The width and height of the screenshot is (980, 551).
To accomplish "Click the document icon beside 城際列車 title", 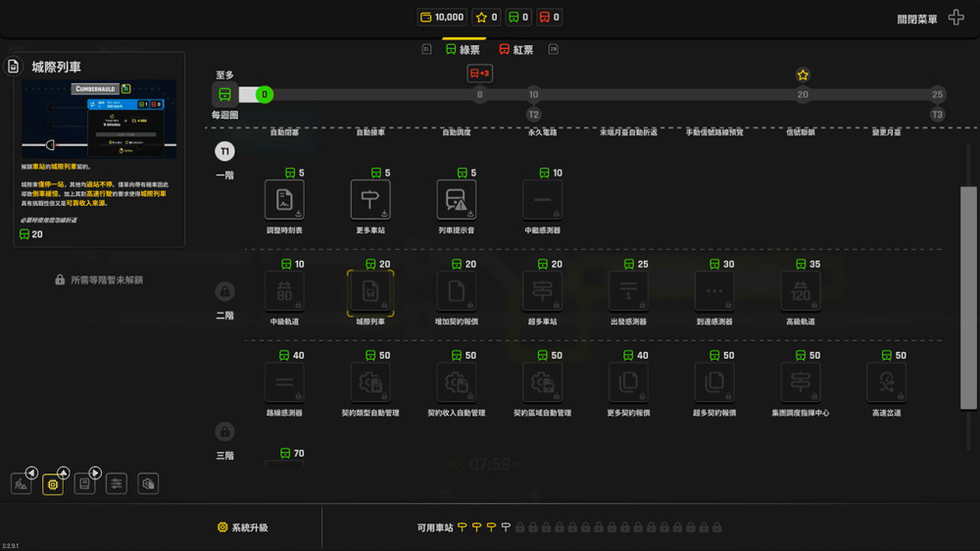I will coord(13,67).
